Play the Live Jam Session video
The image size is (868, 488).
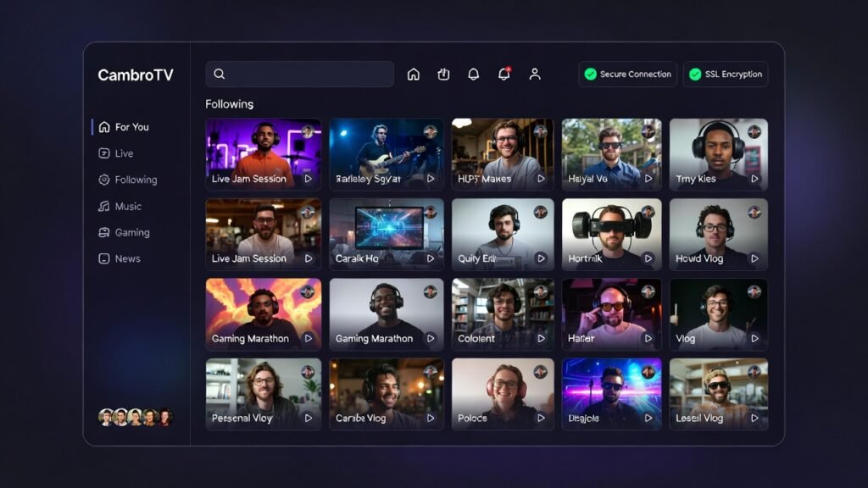click(263, 153)
